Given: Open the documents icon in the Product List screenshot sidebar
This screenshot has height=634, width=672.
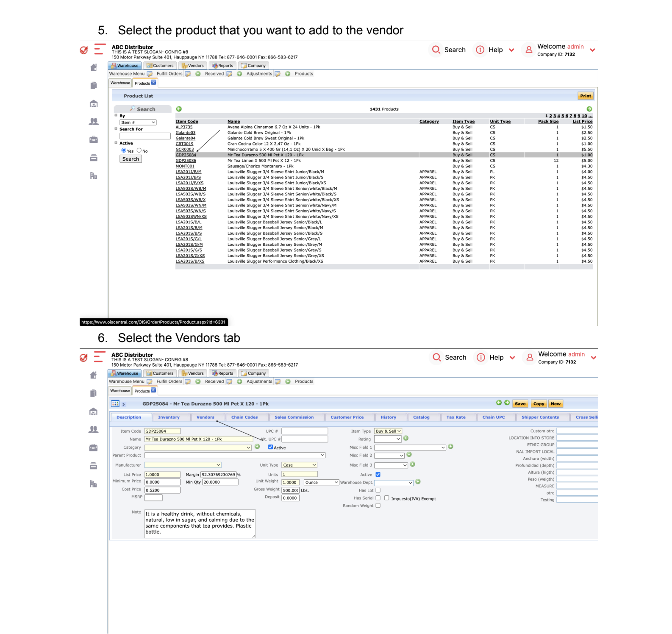Looking at the screenshot, I should click(x=94, y=85).
